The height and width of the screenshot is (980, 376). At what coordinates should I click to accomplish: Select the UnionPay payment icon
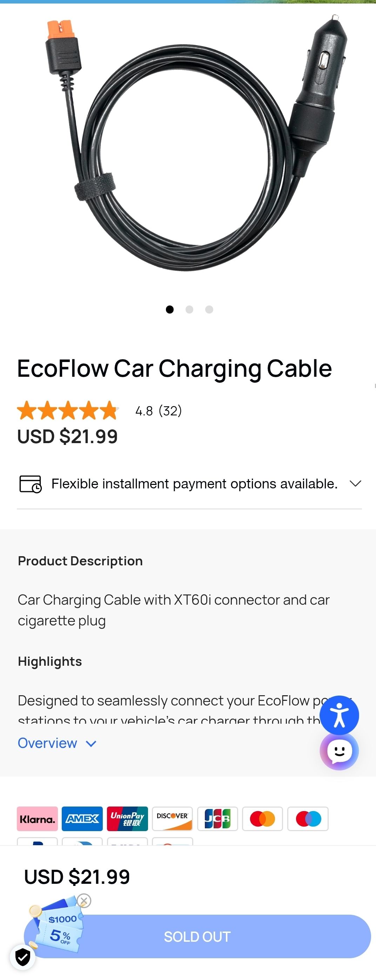(x=127, y=819)
